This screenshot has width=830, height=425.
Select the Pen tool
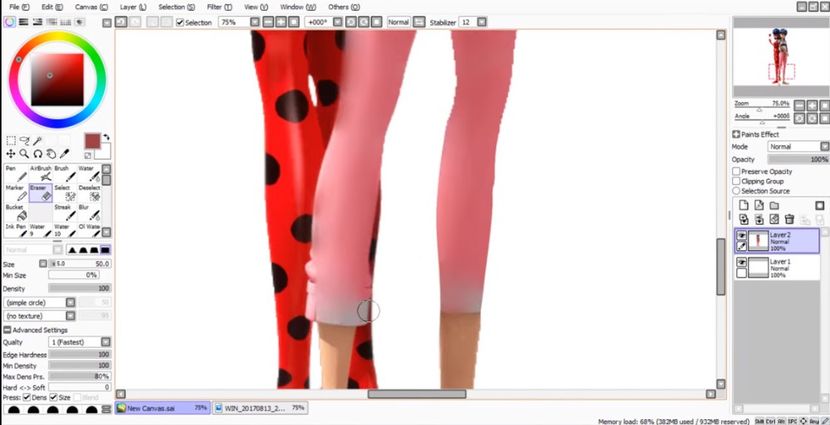16,174
